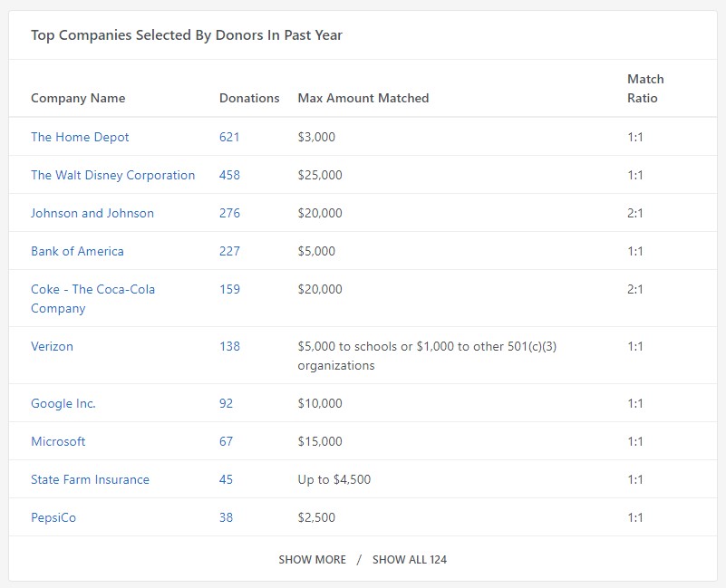
Task: Click the 67 donations count link
Action: click(x=226, y=441)
